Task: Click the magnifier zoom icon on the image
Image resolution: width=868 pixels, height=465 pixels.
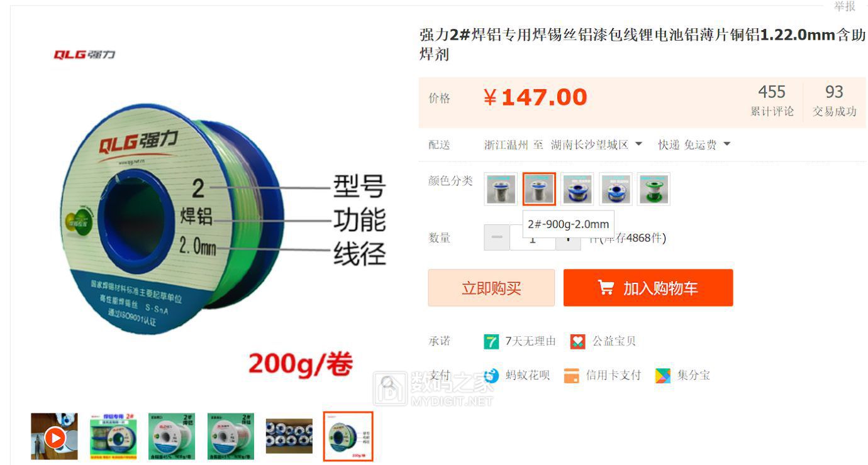Action: 389,383
